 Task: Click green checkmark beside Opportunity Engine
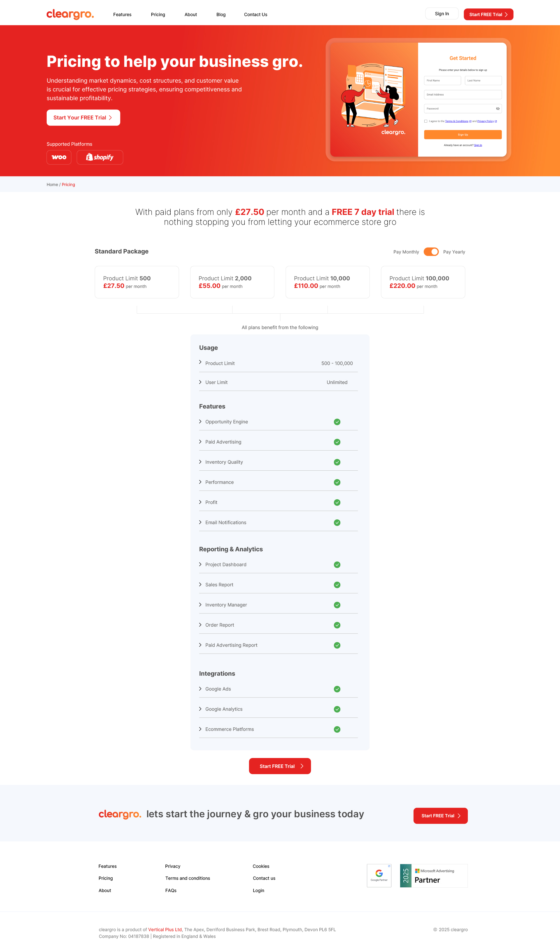coord(337,422)
